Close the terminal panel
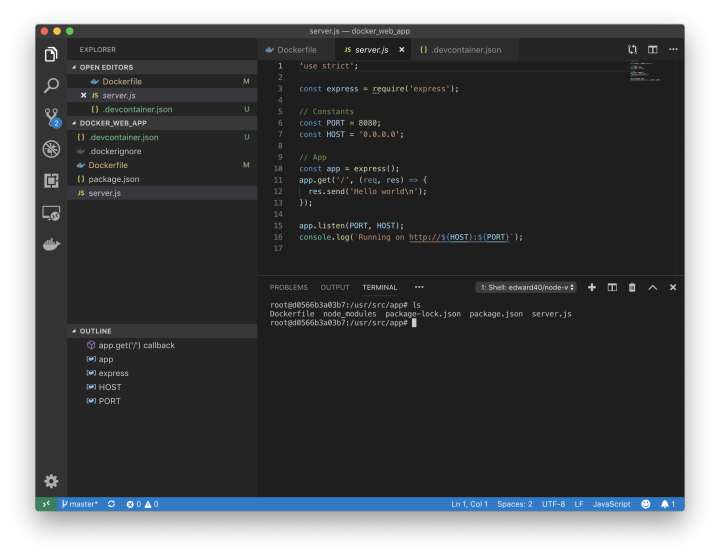This screenshot has width=720, height=558. tap(673, 287)
